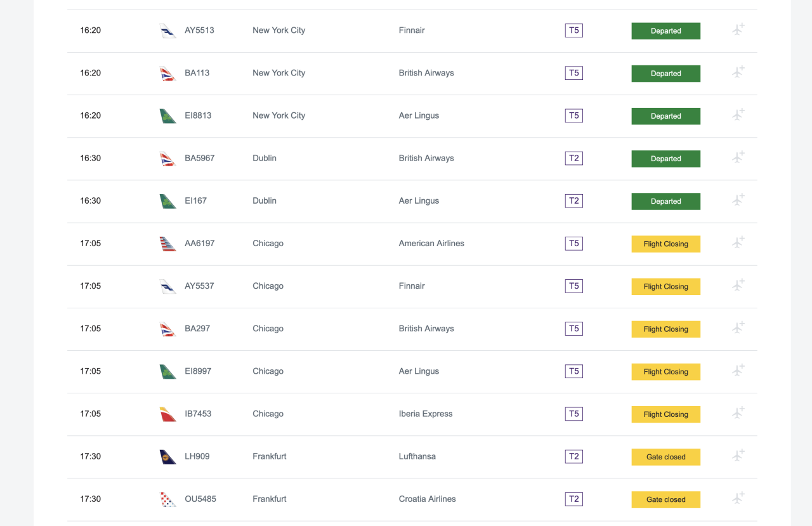Select the BA113 New York City flight

point(197,73)
